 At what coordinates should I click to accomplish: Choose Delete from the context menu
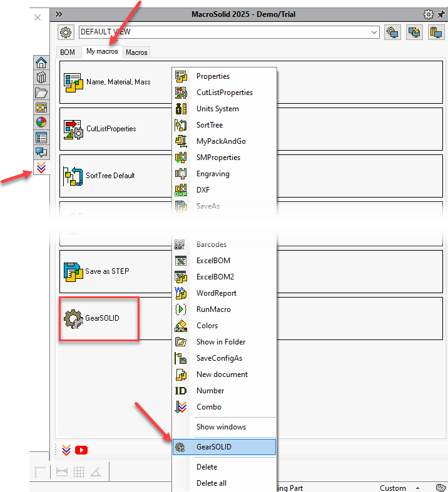pos(225,467)
